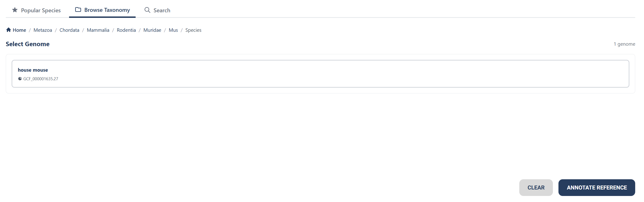
Task: Go back to Rodentia breadcrumb level
Action: [x=126, y=30]
